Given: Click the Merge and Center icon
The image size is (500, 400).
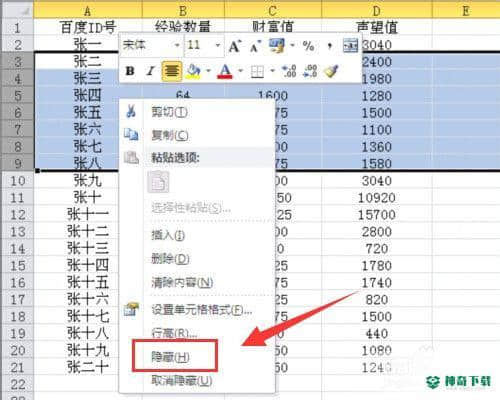Looking at the screenshot, I should point(350,46).
